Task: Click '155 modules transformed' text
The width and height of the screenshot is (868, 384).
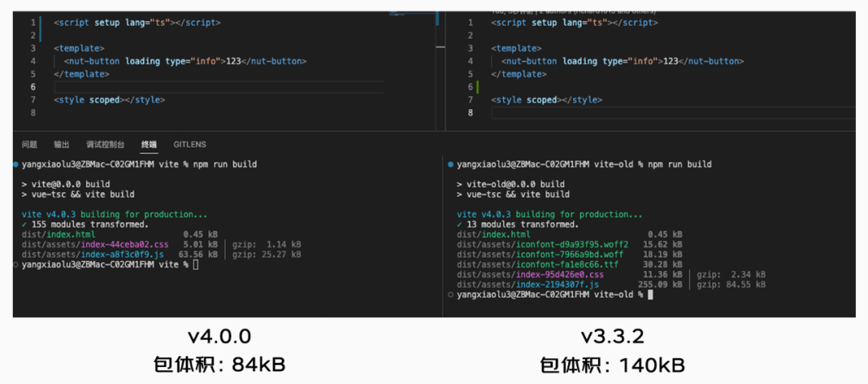Action: tap(90, 225)
